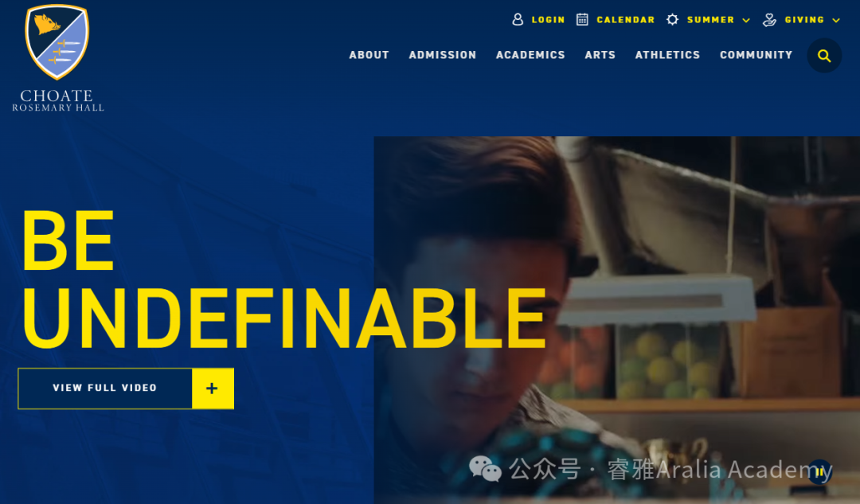Click the yellow plus icon

(x=213, y=389)
